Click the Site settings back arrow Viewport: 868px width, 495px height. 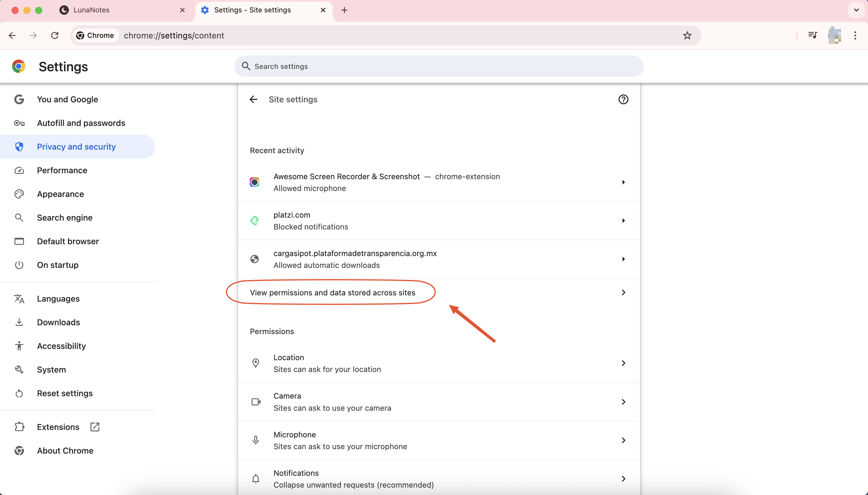pos(254,99)
